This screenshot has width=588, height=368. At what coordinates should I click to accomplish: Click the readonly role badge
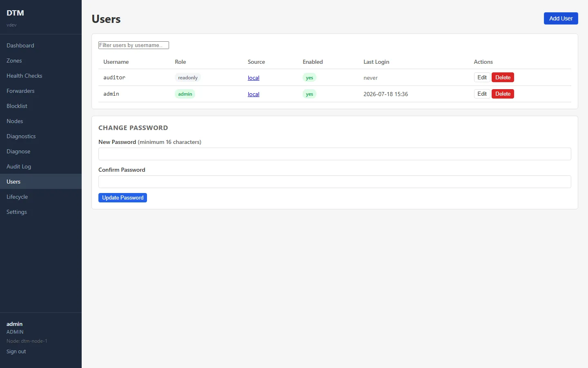[x=188, y=78]
